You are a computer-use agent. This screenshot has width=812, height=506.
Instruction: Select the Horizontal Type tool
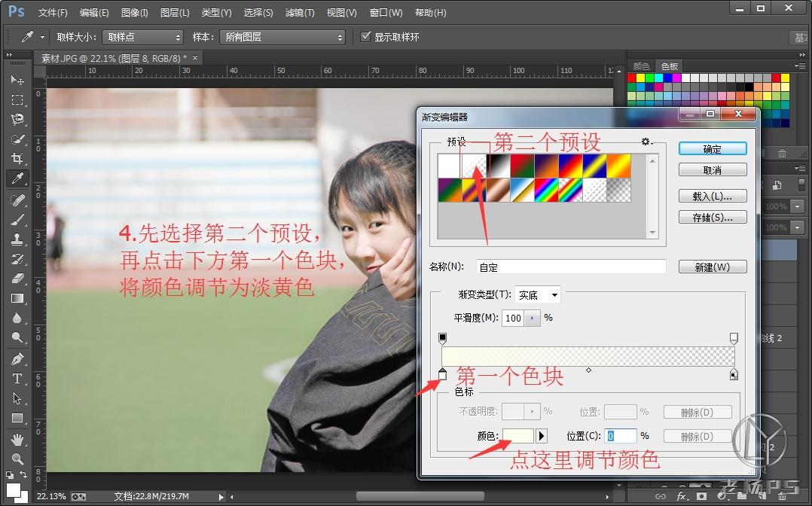[x=17, y=379]
